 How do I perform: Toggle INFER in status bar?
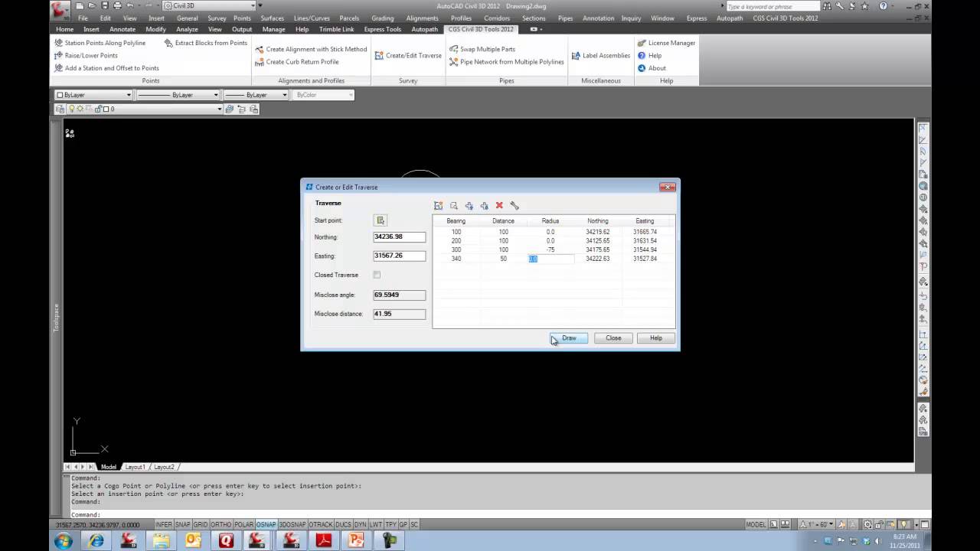click(164, 524)
